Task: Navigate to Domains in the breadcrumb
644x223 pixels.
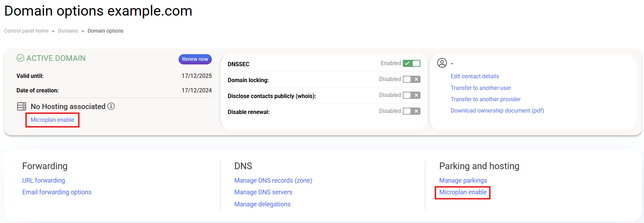Action: tap(68, 31)
